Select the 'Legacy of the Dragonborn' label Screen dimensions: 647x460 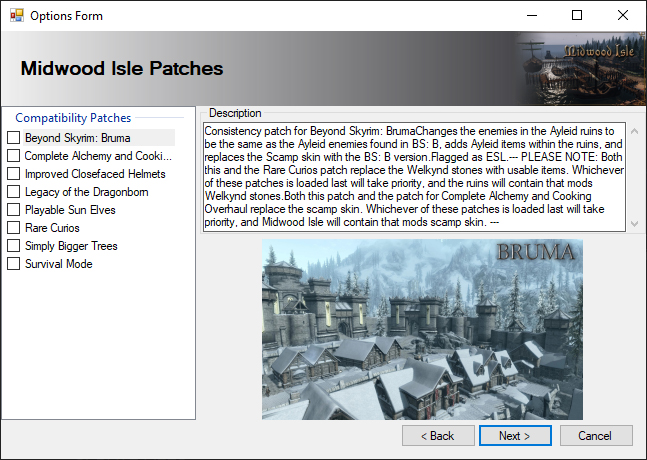[87, 192]
